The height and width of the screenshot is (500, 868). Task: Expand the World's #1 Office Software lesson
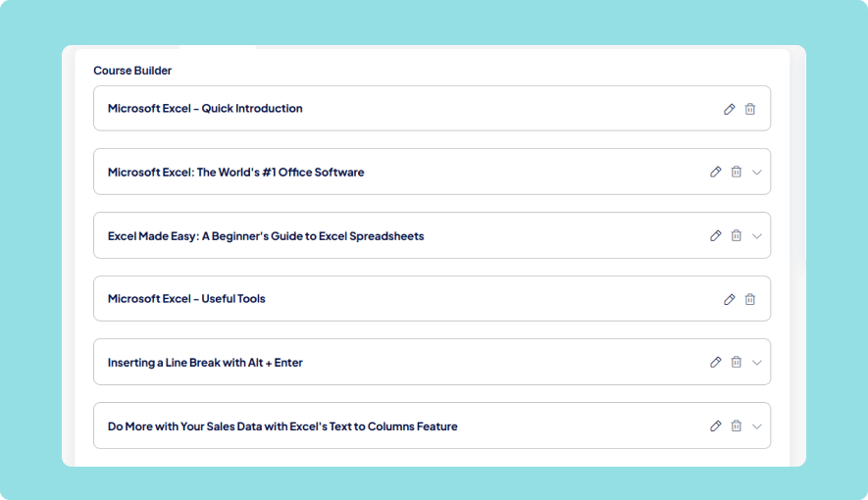pos(757,173)
